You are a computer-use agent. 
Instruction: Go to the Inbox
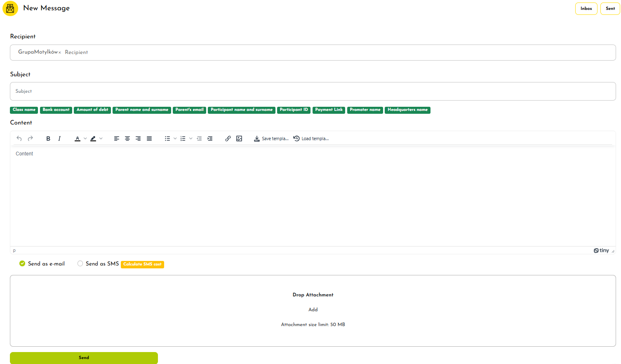tap(586, 9)
